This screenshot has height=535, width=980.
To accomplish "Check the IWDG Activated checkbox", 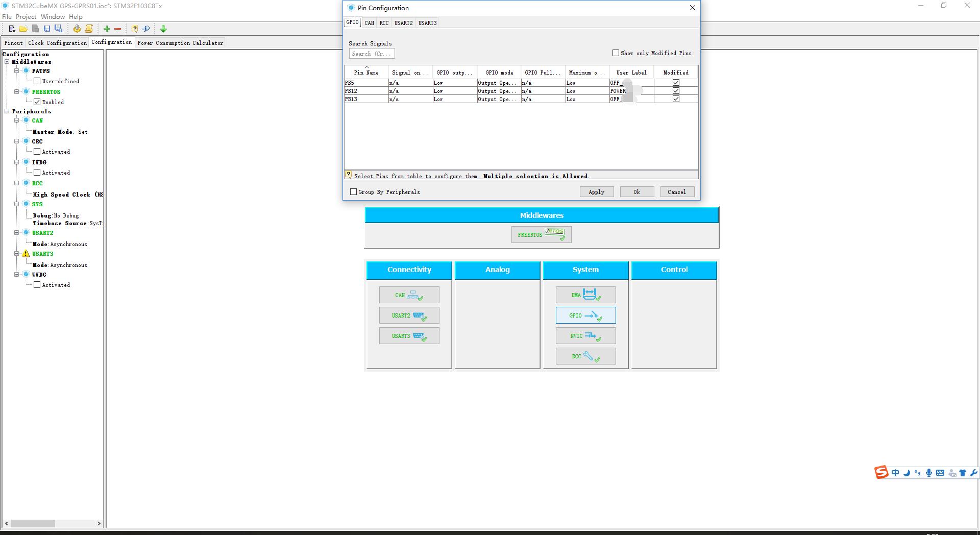I will 37,172.
